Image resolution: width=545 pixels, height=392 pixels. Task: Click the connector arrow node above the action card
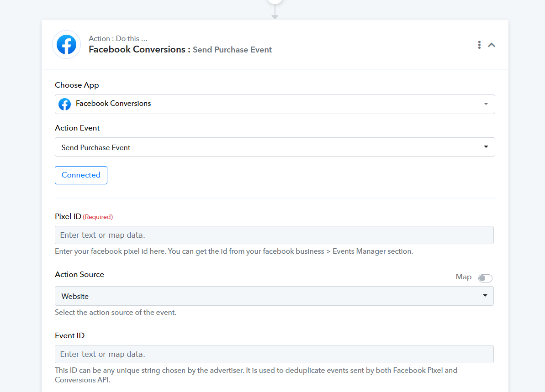tap(275, 10)
